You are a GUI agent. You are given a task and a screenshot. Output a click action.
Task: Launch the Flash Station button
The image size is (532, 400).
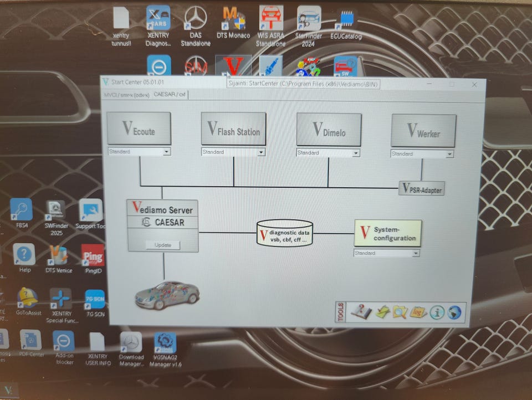233,129
